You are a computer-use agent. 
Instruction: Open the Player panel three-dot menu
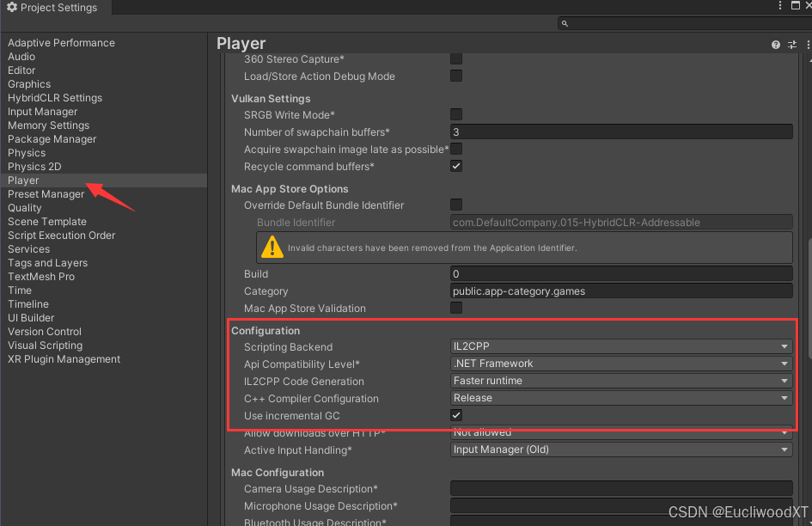806,44
